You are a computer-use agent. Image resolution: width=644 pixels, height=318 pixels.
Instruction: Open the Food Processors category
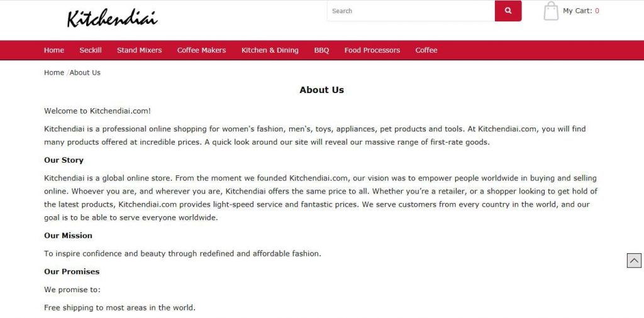(x=372, y=50)
